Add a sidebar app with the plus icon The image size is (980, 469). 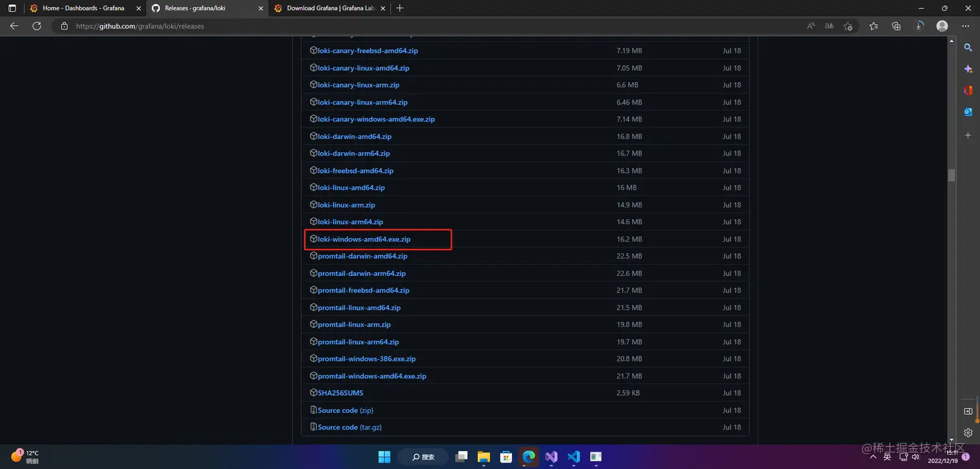pos(968,135)
